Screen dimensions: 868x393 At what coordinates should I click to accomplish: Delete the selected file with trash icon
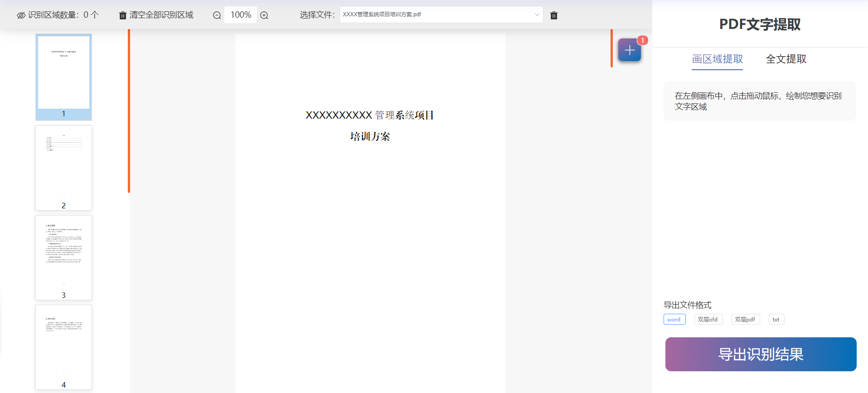553,15
